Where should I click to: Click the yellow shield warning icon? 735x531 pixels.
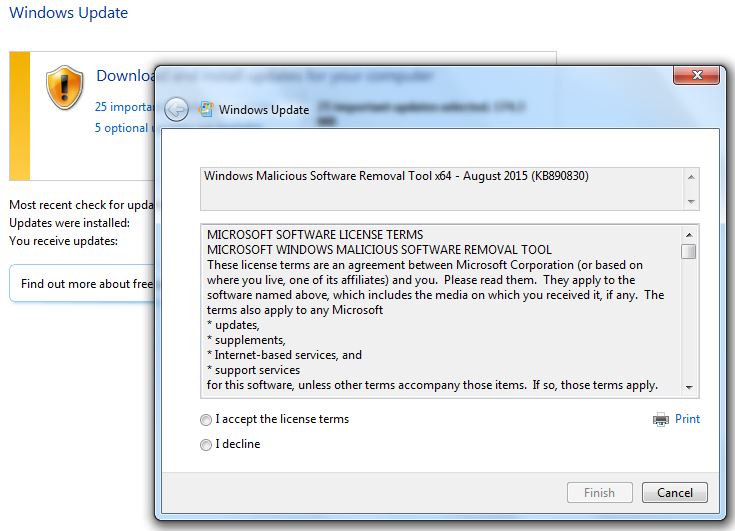coord(65,88)
